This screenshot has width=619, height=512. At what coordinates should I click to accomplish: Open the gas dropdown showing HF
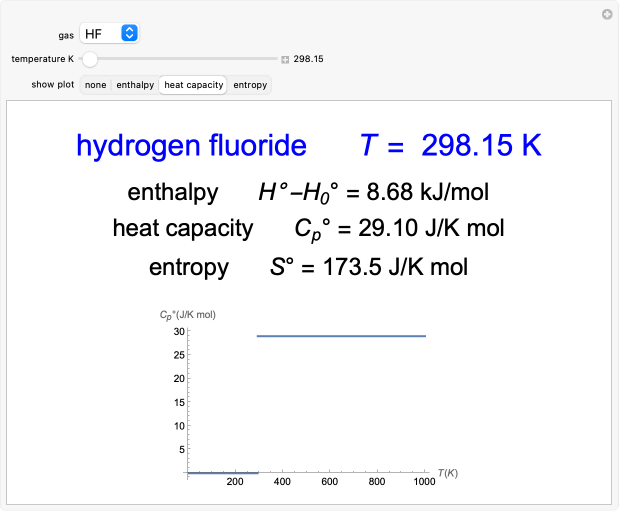[110, 34]
